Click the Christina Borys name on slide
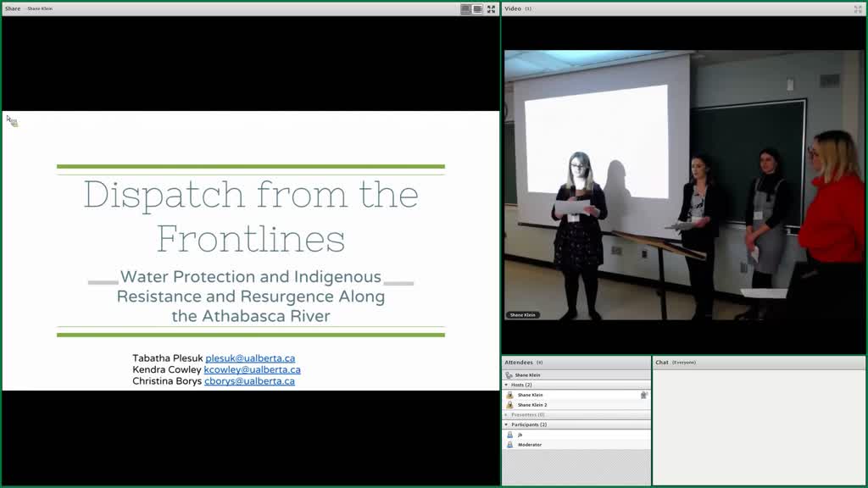Screen dimensions: 868x488 [167, 381]
